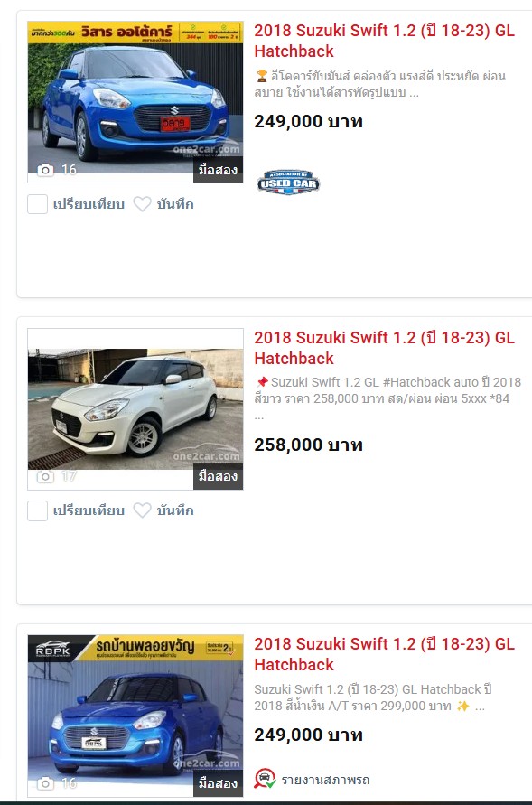
Task: Click รายงานสภาพรถ report label
Action: pyautogui.click(x=325, y=780)
